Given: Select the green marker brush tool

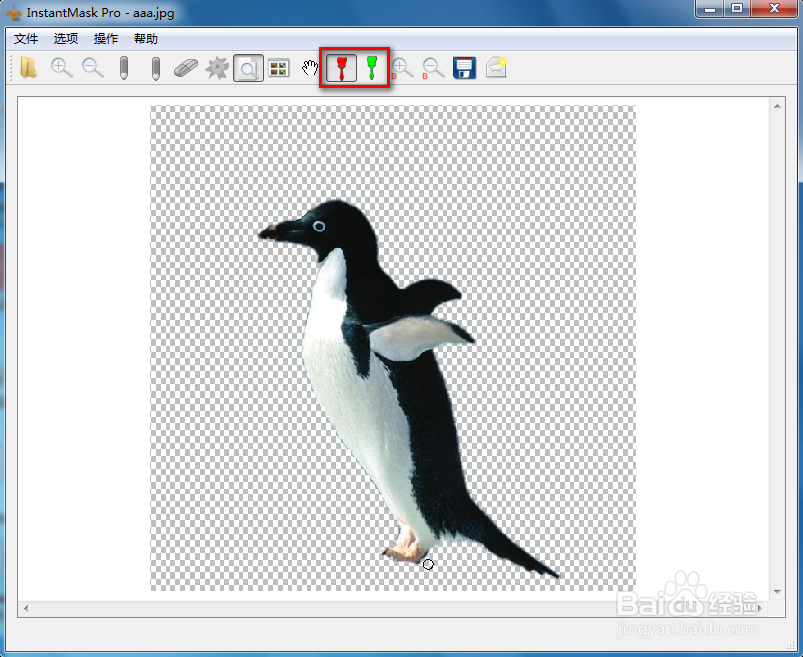Looking at the screenshot, I should pos(371,68).
